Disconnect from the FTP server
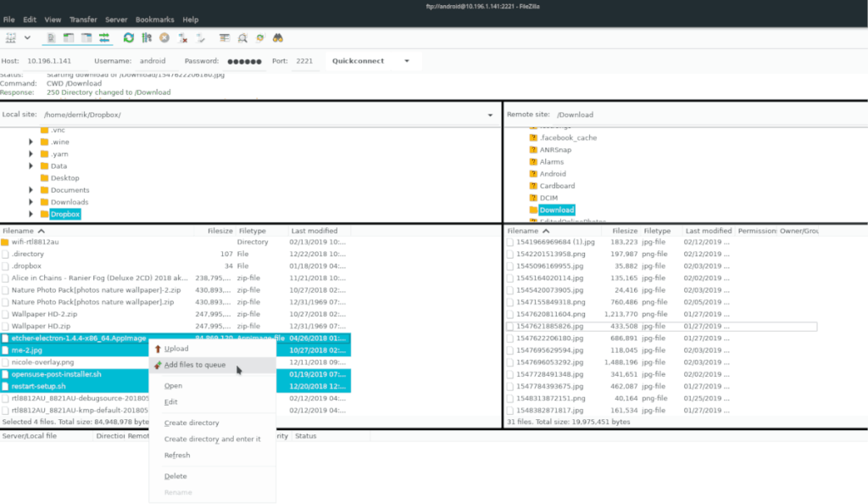This screenshot has height=504, width=868. (183, 37)
